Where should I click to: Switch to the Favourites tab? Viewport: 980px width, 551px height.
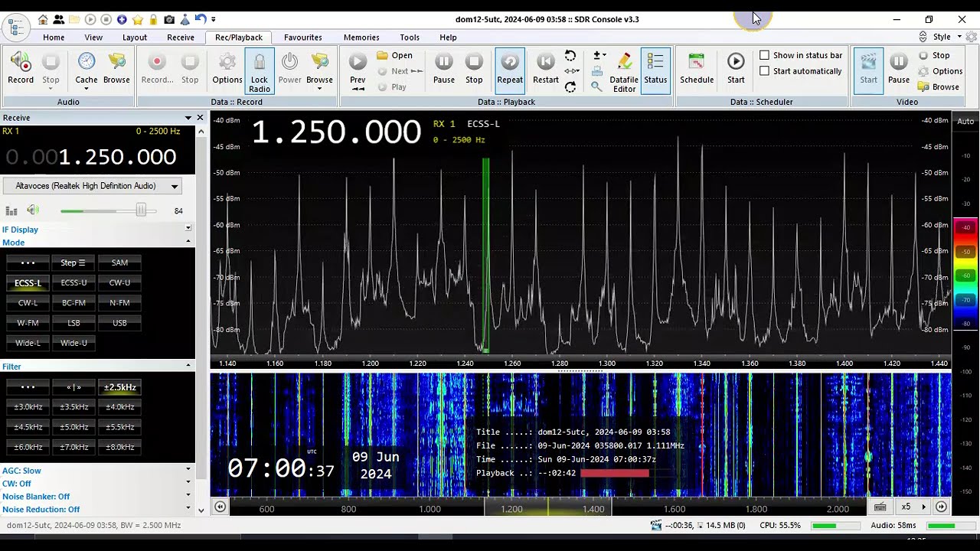click(303, 37)
